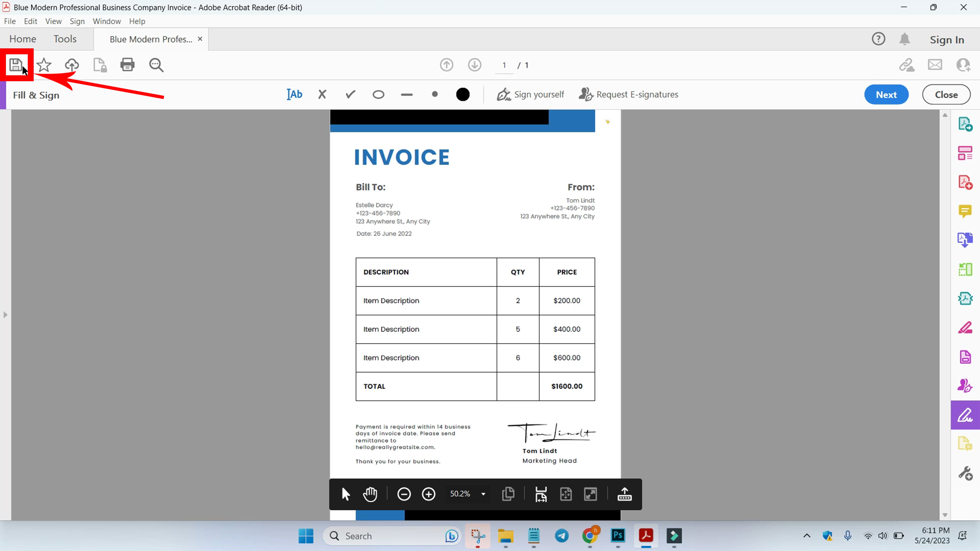Star this file with bookmark icon
The image size is (980, 551).
click(44, 65)
